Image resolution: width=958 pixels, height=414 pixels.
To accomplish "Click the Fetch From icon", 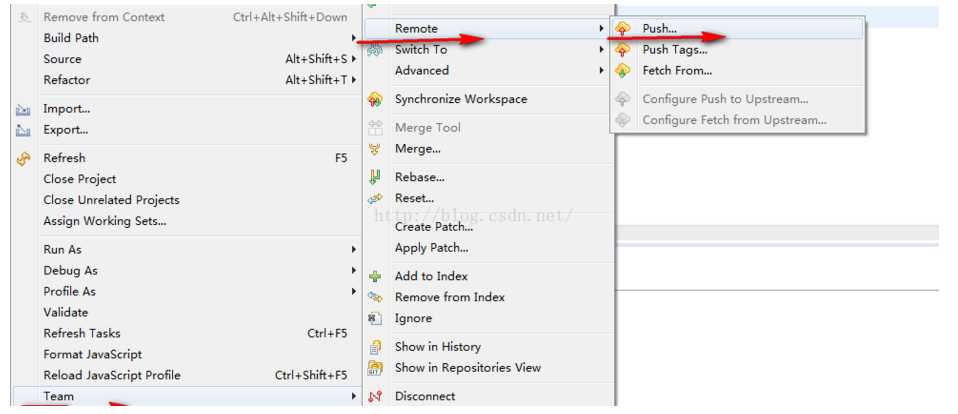I will (x=623, y=71).
